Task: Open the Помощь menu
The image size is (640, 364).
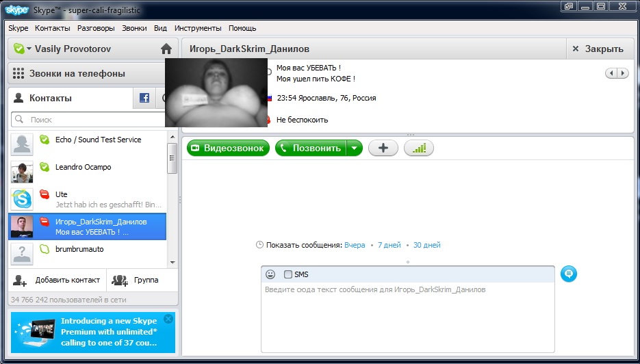Action: pyautogui.click(x=242, y=28)
